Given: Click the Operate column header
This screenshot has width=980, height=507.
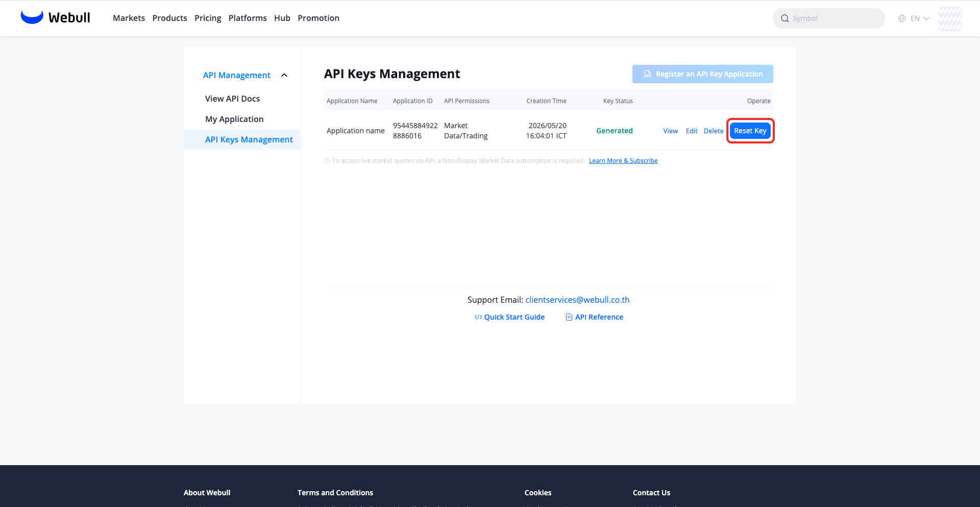Looking at the screenshot, I should (759, 101).
